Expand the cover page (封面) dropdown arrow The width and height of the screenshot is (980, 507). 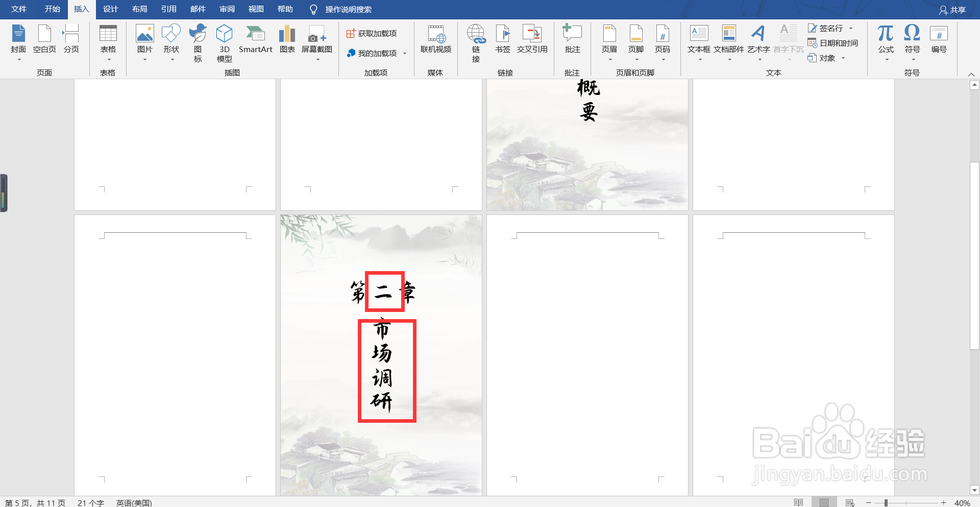point(19,60)
